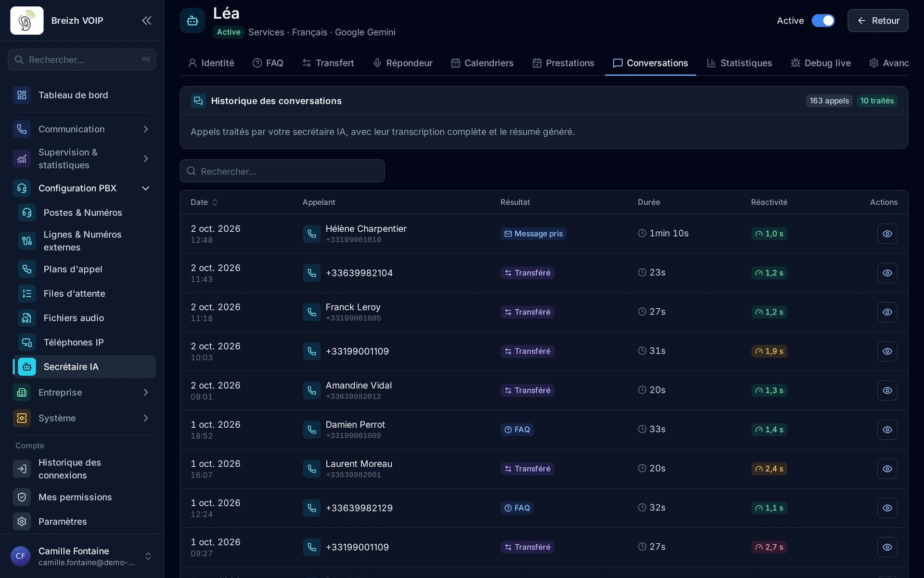The width and height of the screenshot is (924, 578).
Task: Open Paramètres
Action: (82, 522)
